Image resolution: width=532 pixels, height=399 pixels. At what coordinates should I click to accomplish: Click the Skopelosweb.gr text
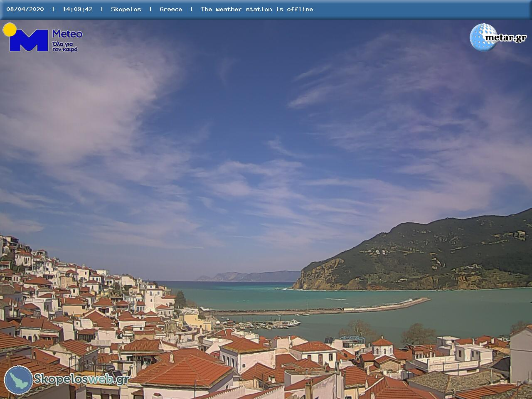(x=81, y=379)
